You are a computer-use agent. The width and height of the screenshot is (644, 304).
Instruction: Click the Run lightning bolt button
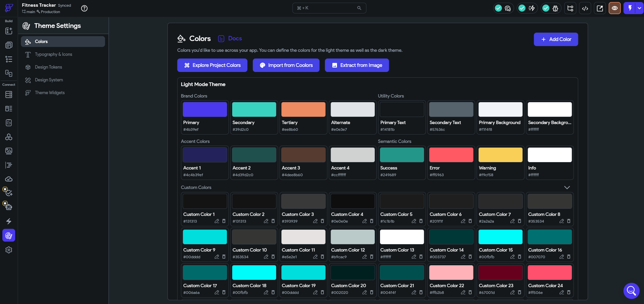click(630, 8)
